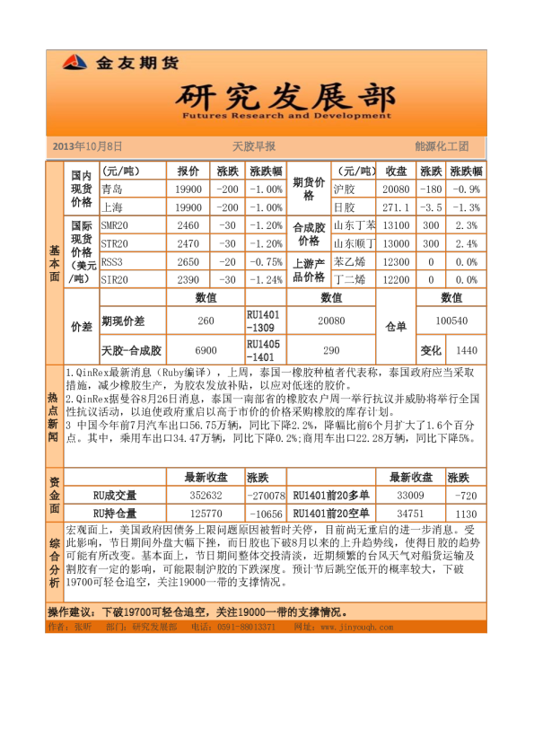
Task: Click the 山东丁苯 price 13100
Action: point(396,225)
